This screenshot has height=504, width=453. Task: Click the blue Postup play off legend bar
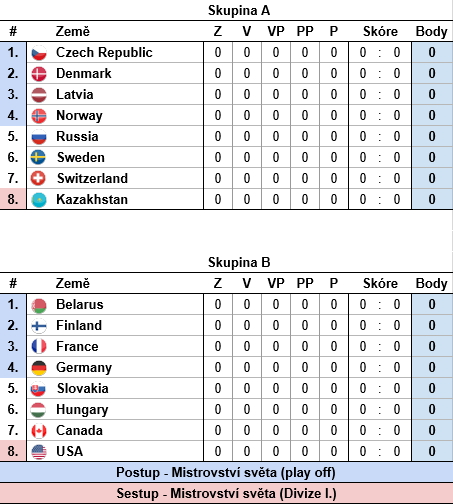[226, 473]
